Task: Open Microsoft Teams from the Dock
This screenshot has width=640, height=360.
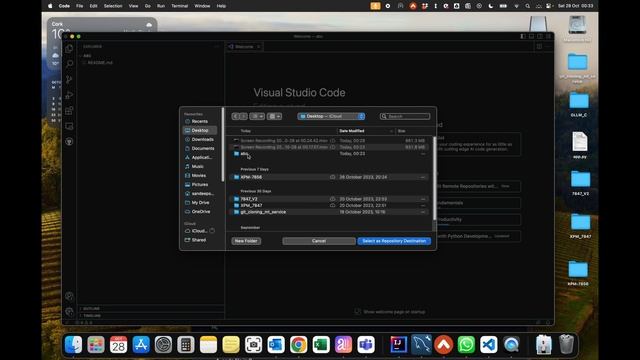Action: [x=366, y=345]
